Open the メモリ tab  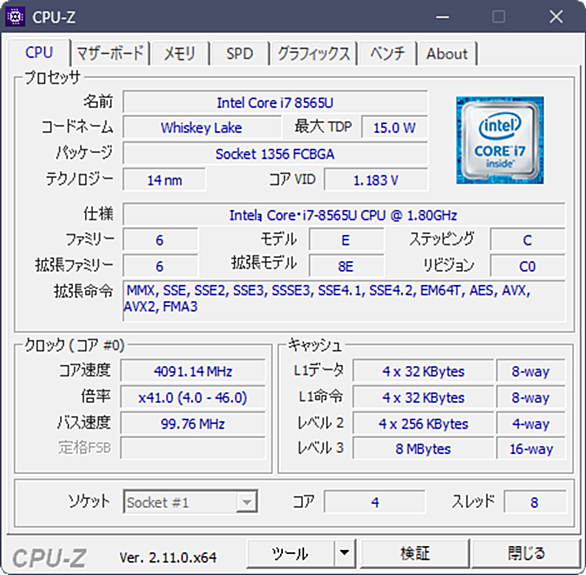179,53
